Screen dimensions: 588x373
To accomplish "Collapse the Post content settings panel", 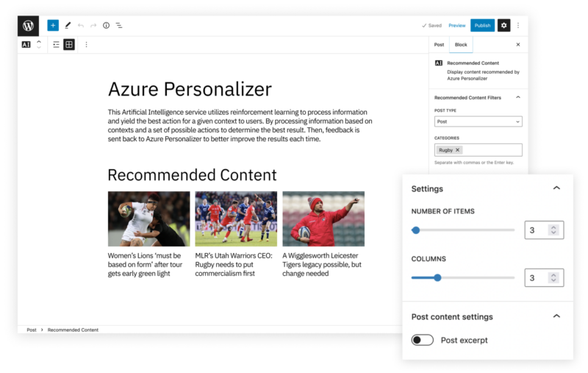I will point(556,316).
